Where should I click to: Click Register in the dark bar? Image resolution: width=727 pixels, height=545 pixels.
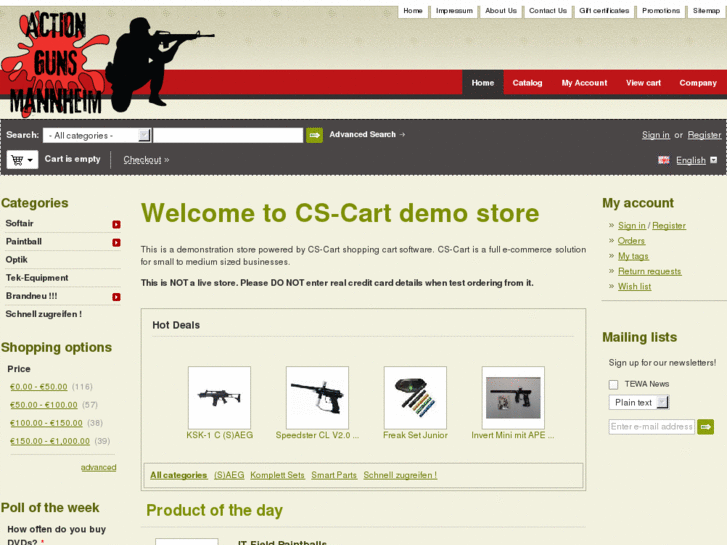[x=704, y=135]
